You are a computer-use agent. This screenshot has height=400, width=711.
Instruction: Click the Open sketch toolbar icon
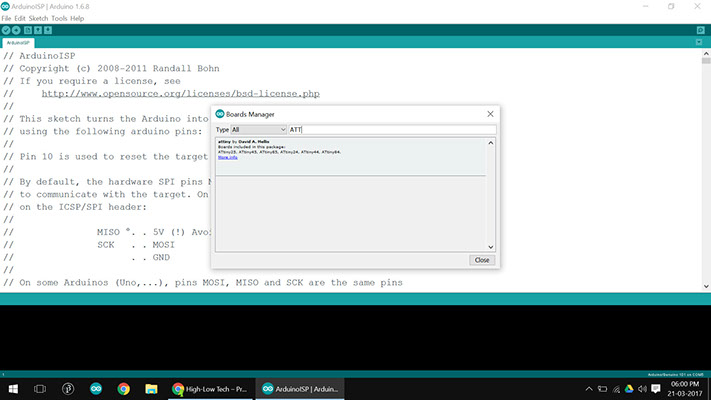tap(38, 30)
